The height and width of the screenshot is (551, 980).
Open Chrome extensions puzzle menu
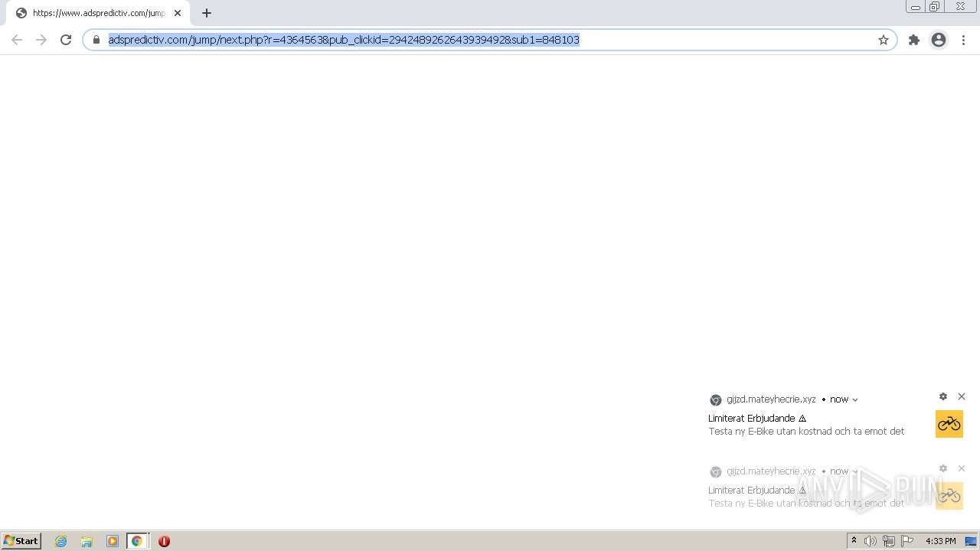coord(914,40)
